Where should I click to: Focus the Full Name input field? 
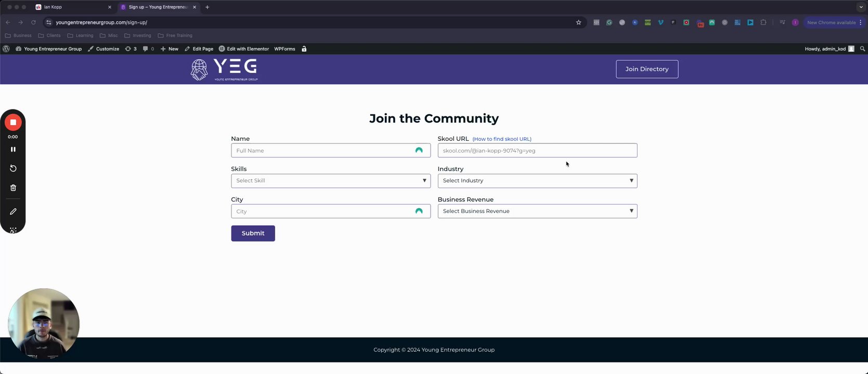[x=331, y=151]
